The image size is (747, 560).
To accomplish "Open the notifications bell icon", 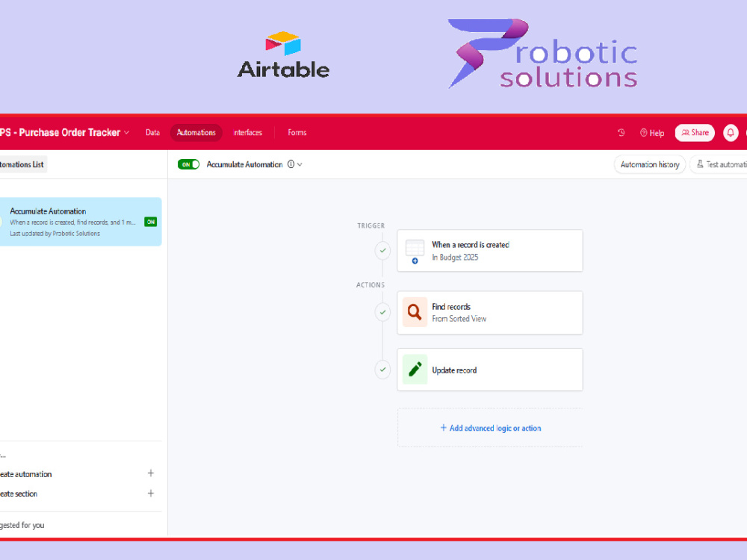I will click(x=731, y=132).
